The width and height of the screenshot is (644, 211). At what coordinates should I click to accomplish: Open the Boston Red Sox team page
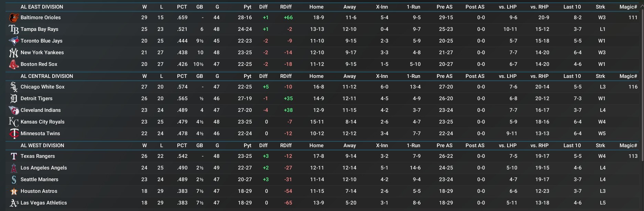pyautogui.click(x=39, y=64)
